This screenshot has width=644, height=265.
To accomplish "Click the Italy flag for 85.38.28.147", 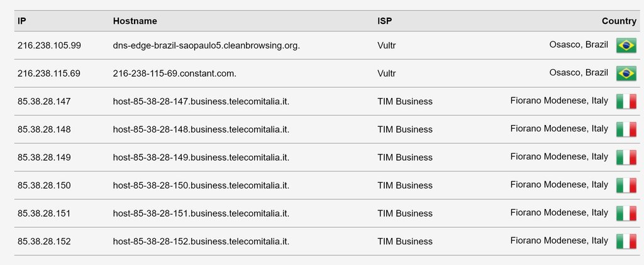I will (626, 101).
